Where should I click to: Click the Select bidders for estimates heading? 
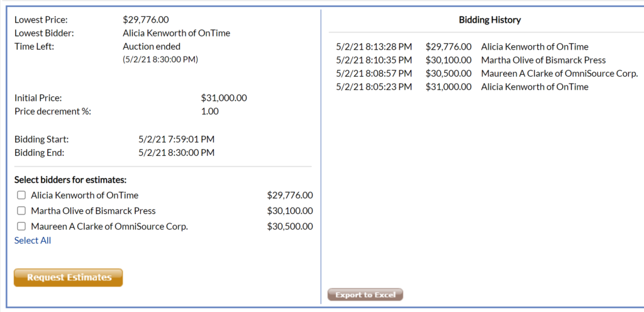click(70, 180)
